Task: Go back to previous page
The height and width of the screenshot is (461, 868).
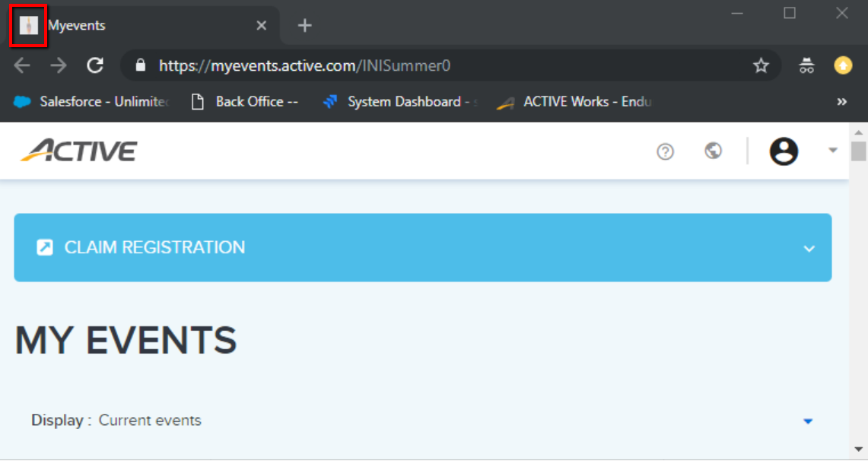Action: [x=22, y=65]
